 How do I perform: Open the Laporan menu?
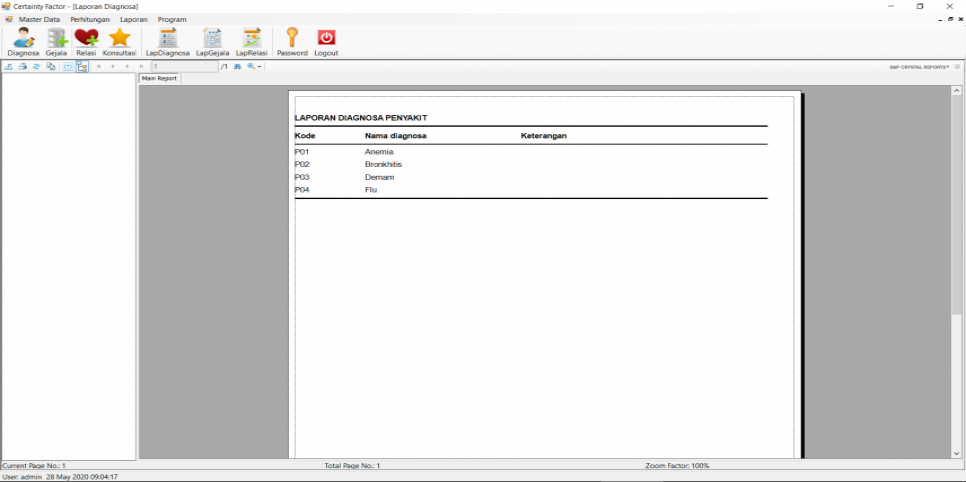134,19
